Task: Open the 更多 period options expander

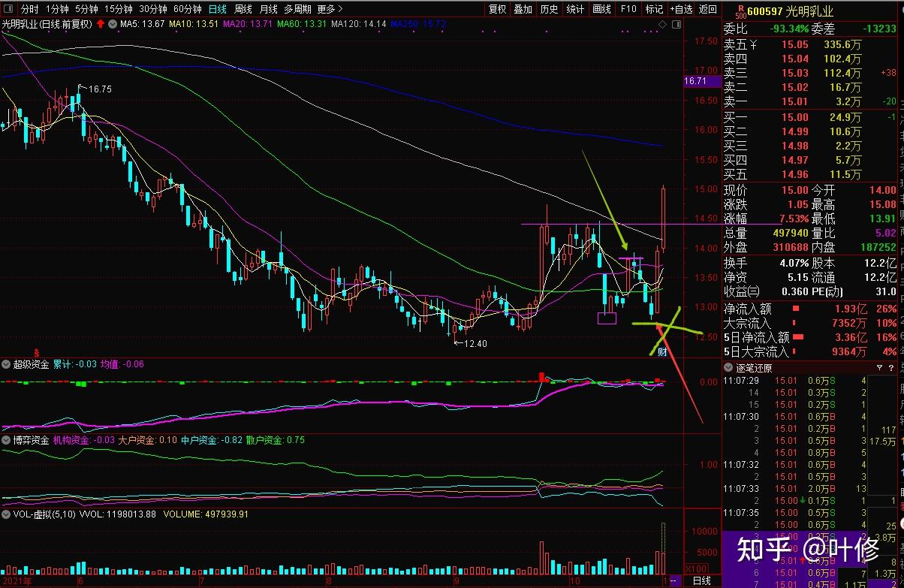Action: click(x=330, y=10)
